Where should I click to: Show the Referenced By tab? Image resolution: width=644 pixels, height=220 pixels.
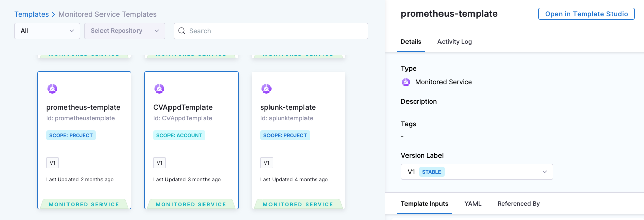519,204
